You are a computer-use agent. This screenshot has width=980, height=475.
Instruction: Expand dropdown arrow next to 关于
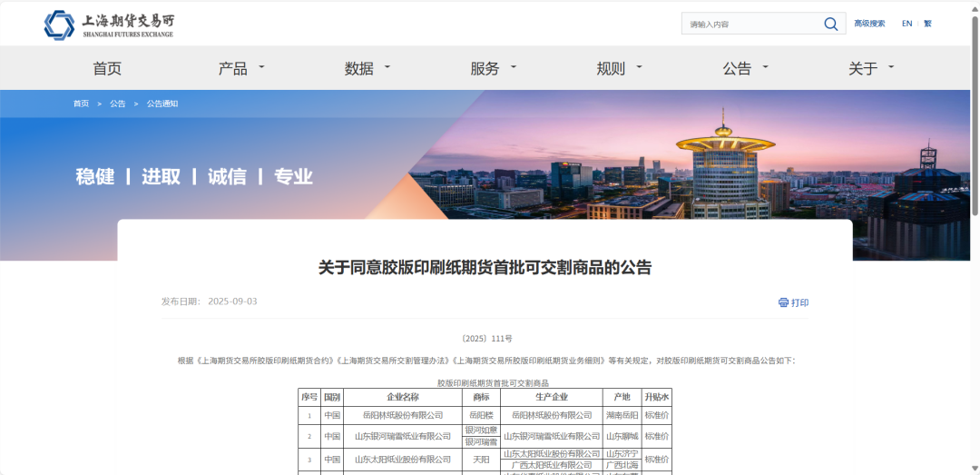(891, 66)
